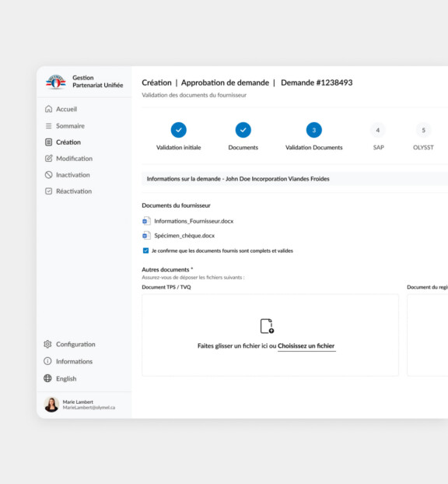Image resolution: width=448 pixels, height=484 pixels.
Task: Click the Informations circle-i icon
Action: pos(47,361)
